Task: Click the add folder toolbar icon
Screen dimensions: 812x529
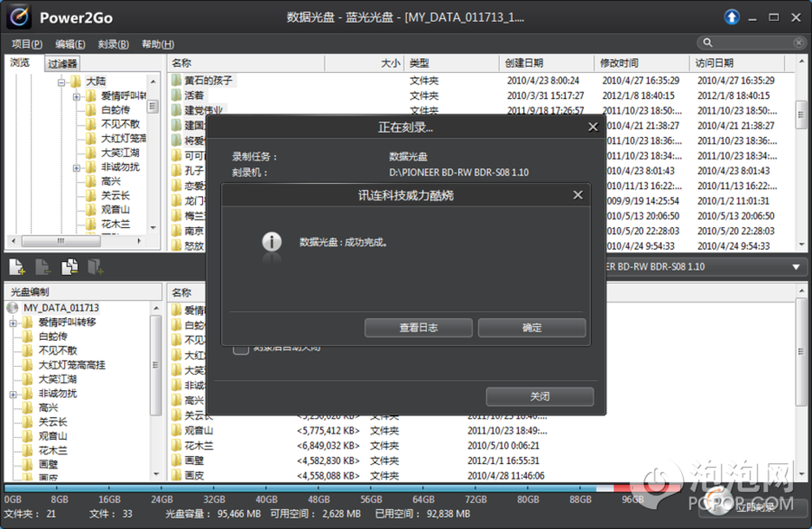Action: [95, 267]
